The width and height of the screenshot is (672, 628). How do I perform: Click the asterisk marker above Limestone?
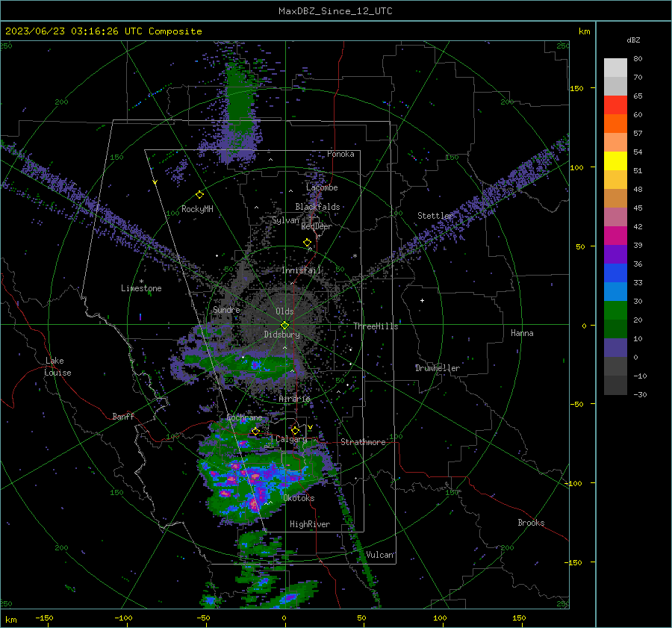click(141, 282)
